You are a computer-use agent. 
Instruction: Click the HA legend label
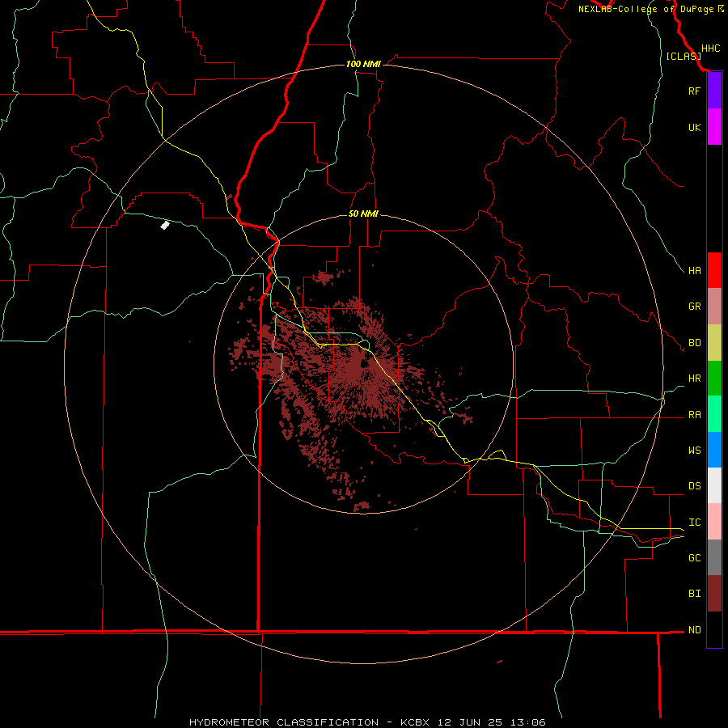coord(695,270)
